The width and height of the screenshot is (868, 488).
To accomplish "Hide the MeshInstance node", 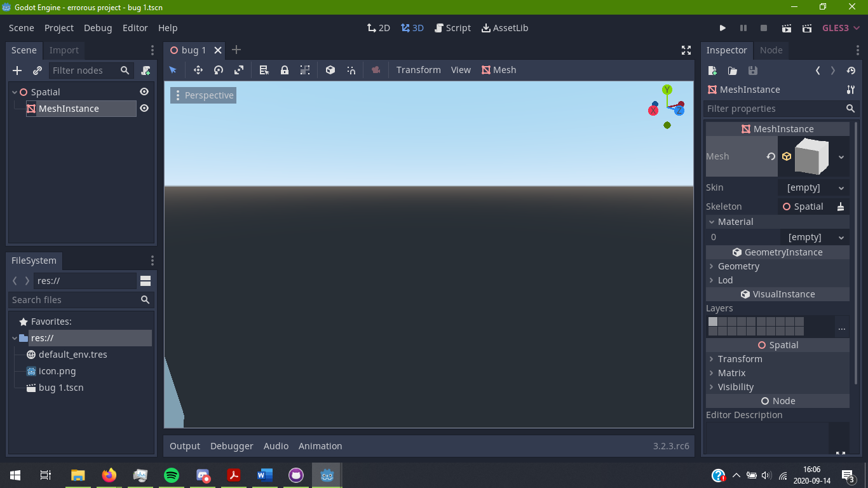I will click(x=144, y=108).
